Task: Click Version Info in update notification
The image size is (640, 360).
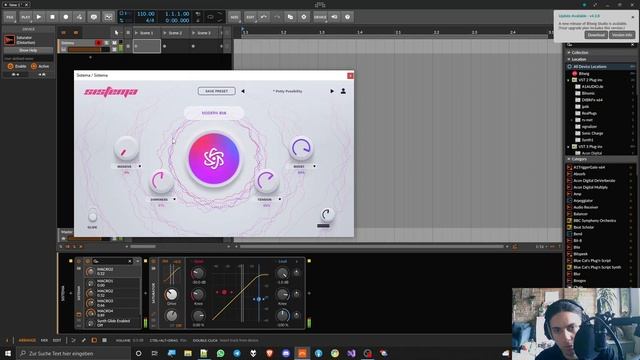Action: click(x=622, y=35)
